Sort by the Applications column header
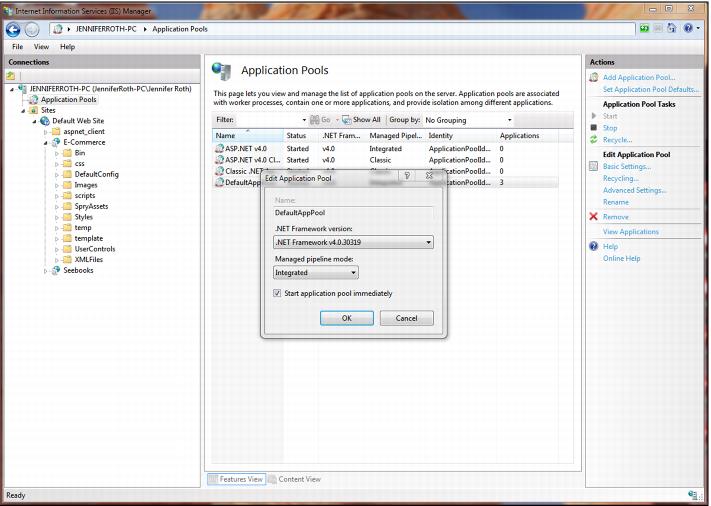The image size is (711, 506). [x=528, y=136]
